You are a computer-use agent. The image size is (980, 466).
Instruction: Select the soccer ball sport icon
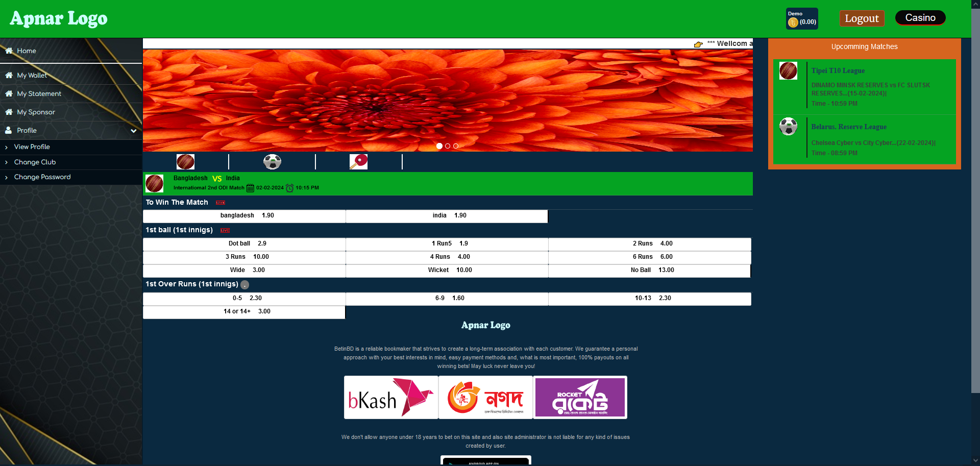[x=272, y=162]
